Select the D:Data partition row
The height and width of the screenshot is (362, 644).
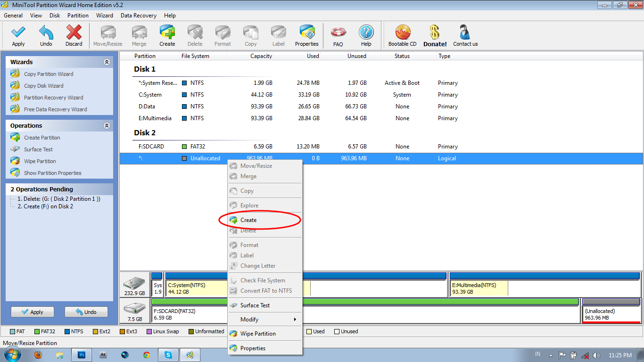[x=381, y=107]
